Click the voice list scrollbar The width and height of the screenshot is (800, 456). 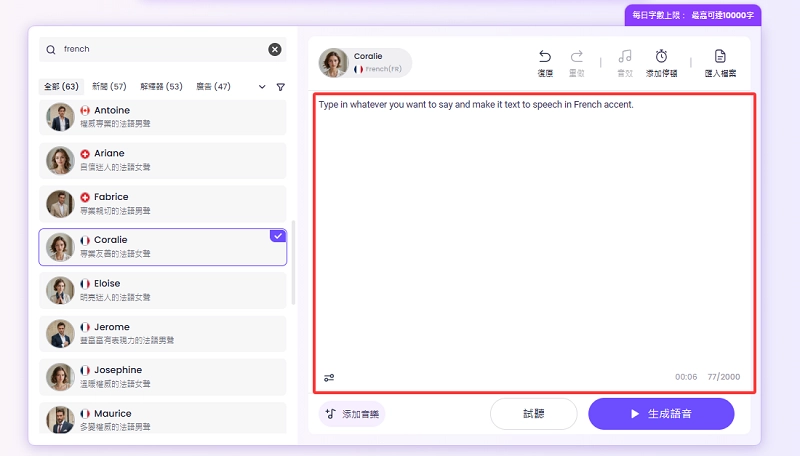point(293,263)
